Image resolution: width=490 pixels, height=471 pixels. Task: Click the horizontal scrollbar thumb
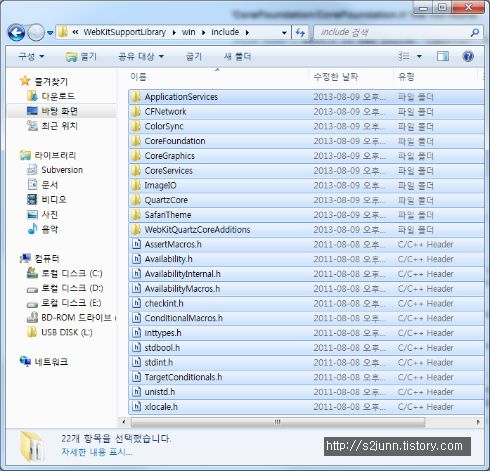pos(278,422)
